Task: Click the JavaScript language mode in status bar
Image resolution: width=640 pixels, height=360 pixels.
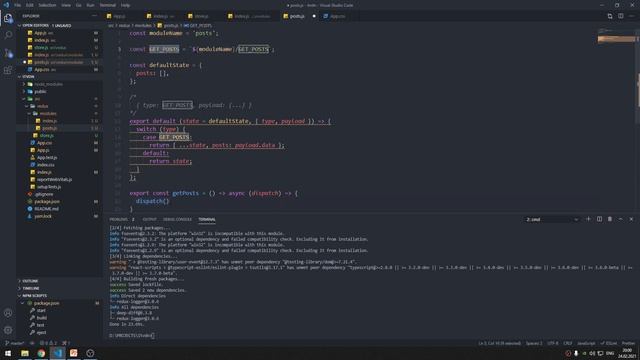Action: pos(586,343)
